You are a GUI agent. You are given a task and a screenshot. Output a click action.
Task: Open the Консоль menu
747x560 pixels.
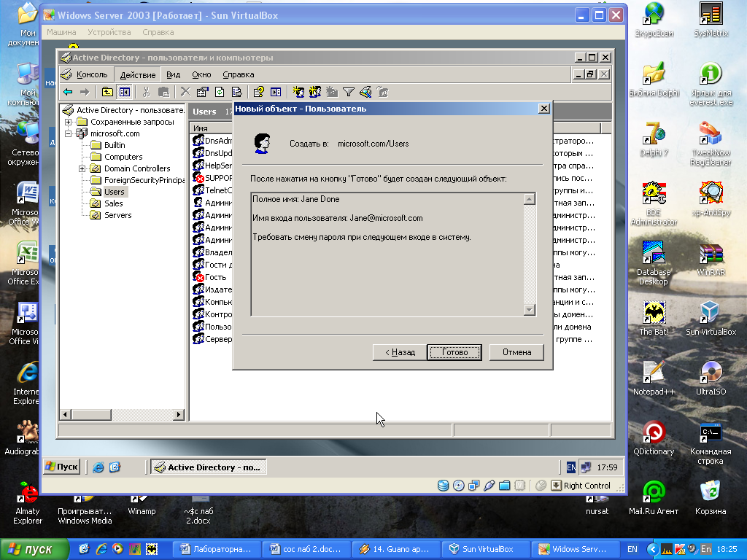coord(92,75)
